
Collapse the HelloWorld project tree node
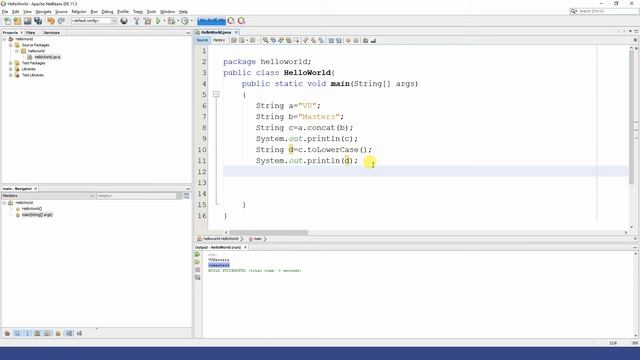tap(4, 39)
